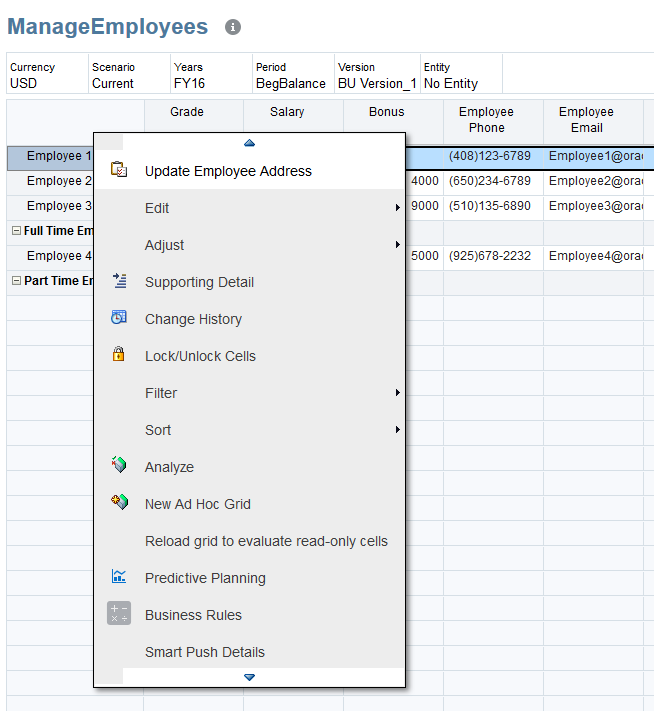The image size is (654, 711).
Task: Click the Analyze cube icon
Action: pos(119,465)
